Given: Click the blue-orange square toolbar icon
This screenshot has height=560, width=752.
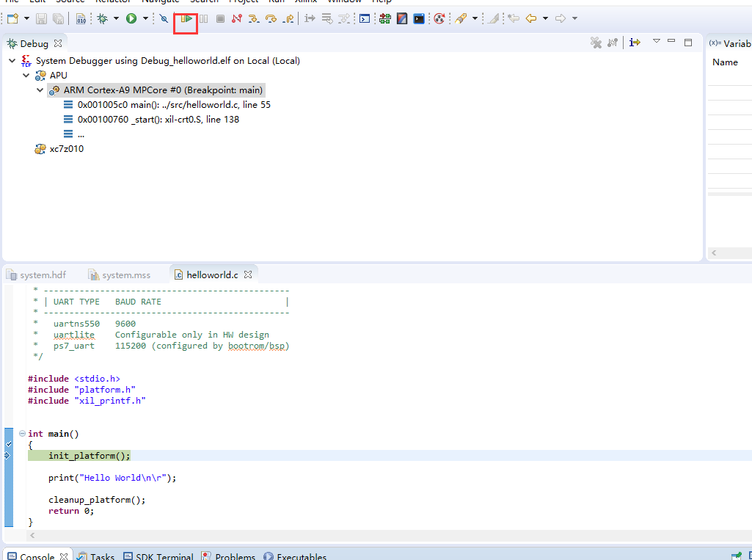Looking at the screenshot, I should click(x=402, y=18).
